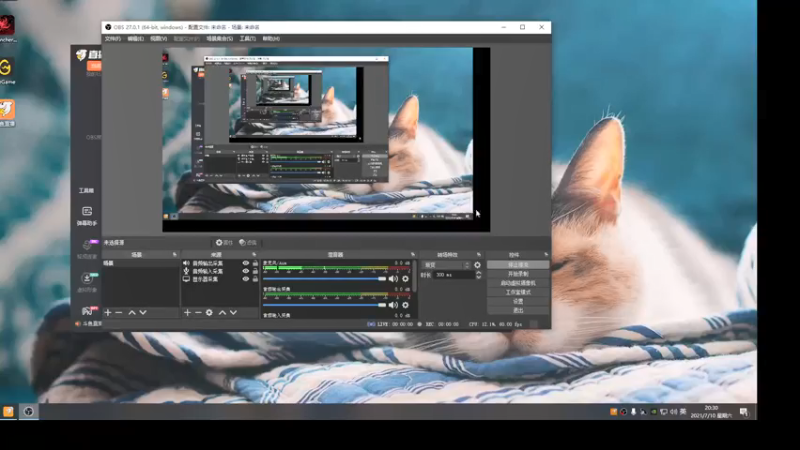Remove the selected scene with the minus icon
800x450 pixels.
click(119, 312)
